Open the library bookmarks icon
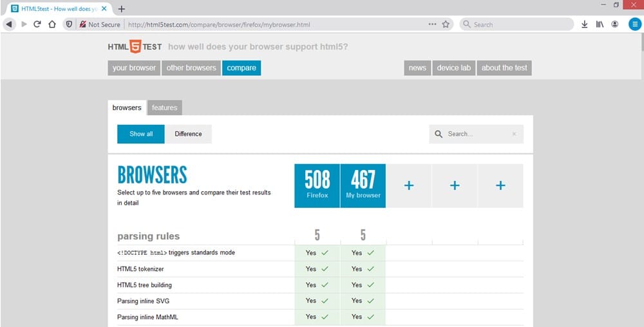 (x=600, y=24)
